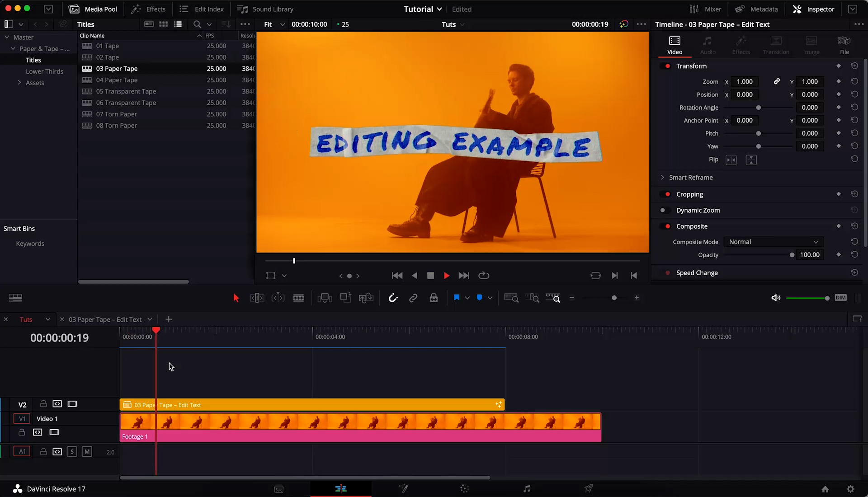Select the Snapping toggle icon

393,298
